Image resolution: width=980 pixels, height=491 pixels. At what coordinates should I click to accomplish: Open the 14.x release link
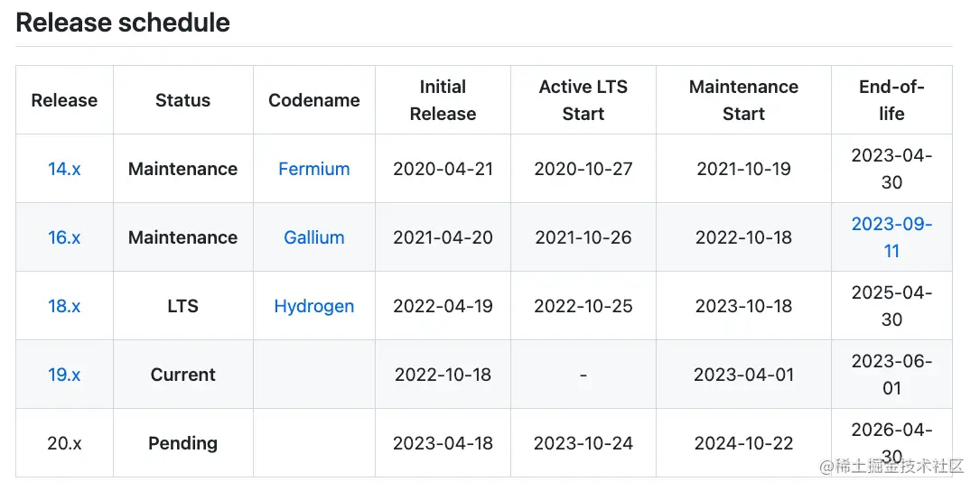64,169
